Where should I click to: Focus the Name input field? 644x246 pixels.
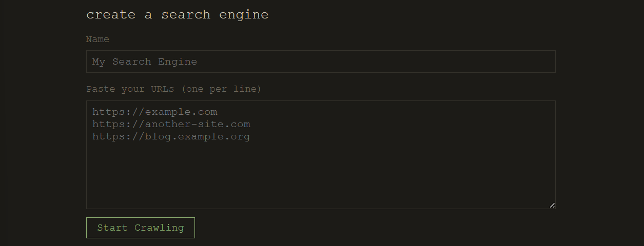tap(321, 61)
